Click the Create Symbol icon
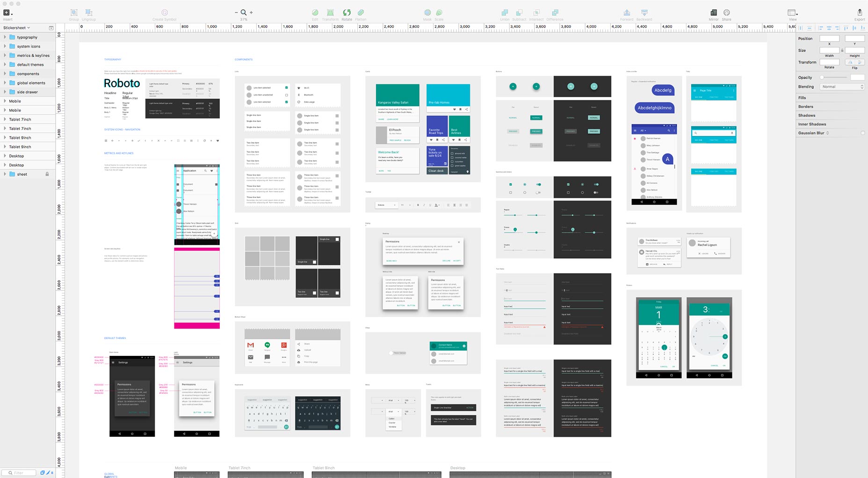Screen dimensions: 868x478 [164, 13]
